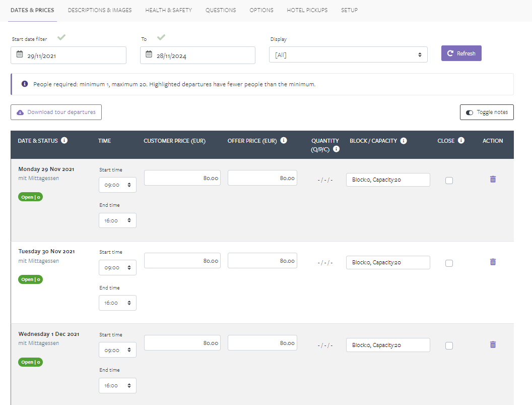Click info icon next to Date & Status header
532x405 pixels.
[64, 140]
